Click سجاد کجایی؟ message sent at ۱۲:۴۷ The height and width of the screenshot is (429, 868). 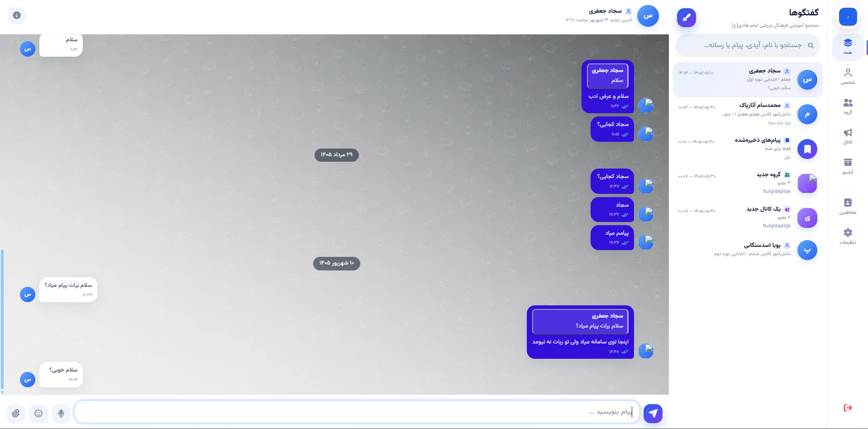[x=612, y=181]
